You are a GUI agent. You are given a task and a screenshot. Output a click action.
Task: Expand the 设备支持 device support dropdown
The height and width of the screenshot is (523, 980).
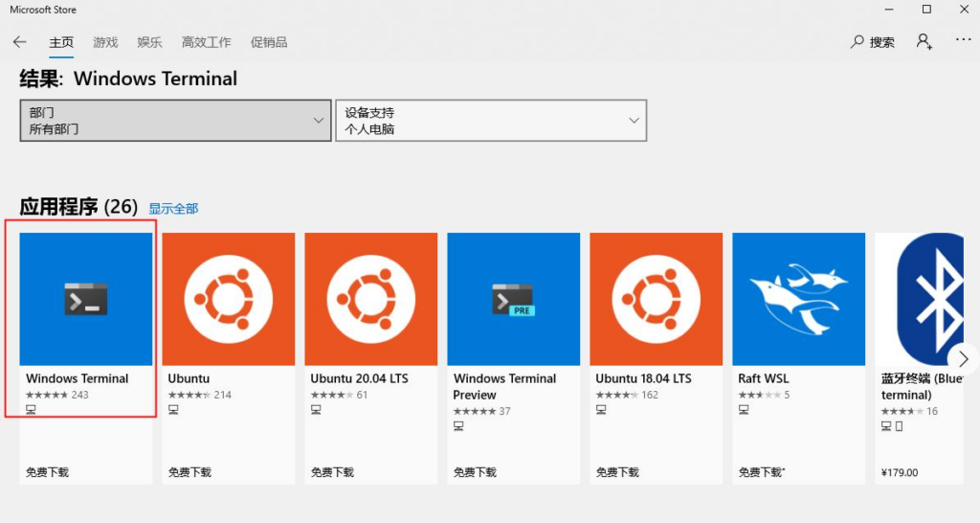490,121
